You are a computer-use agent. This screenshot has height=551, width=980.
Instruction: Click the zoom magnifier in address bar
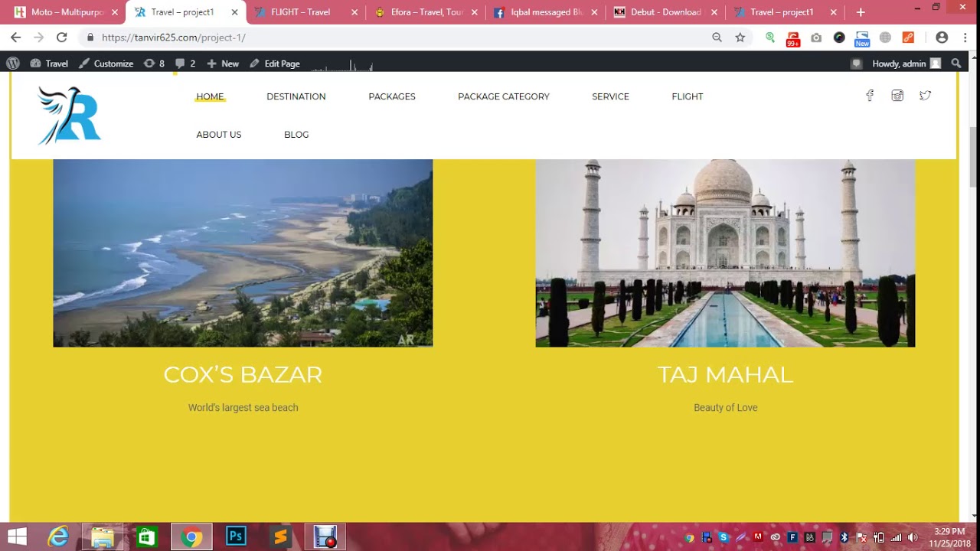717,37
